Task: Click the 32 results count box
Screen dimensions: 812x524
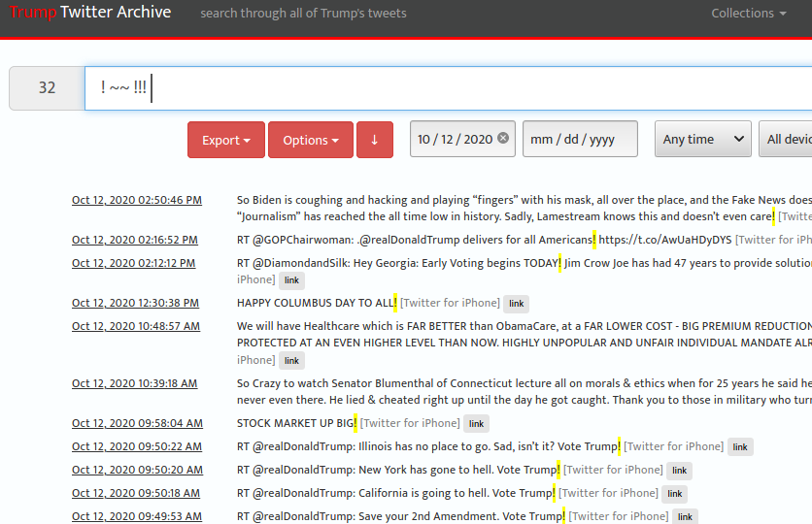Action: [x=47, y=88]
